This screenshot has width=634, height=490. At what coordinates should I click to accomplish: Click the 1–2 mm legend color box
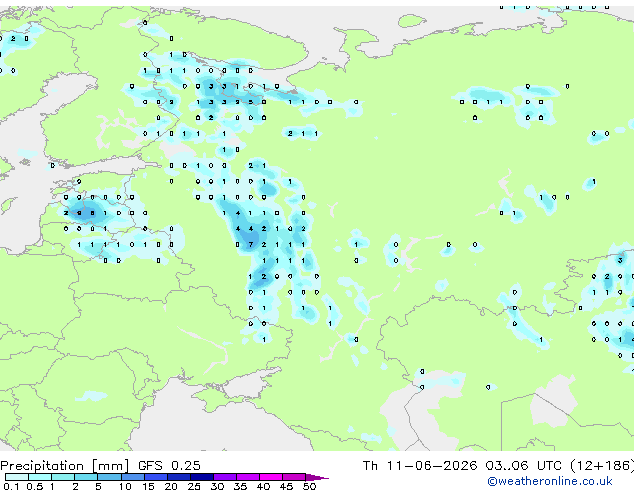coord(63,477)
